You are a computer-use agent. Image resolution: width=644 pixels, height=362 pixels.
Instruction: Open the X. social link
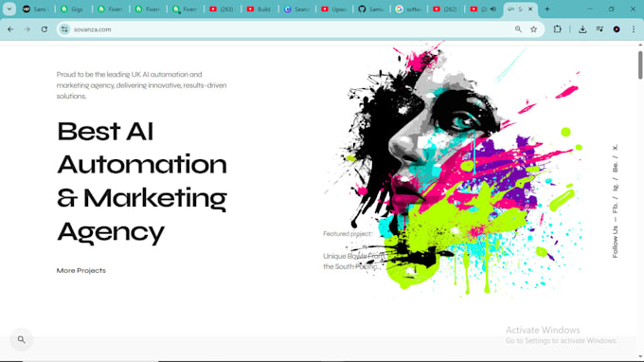click(615, 147)
